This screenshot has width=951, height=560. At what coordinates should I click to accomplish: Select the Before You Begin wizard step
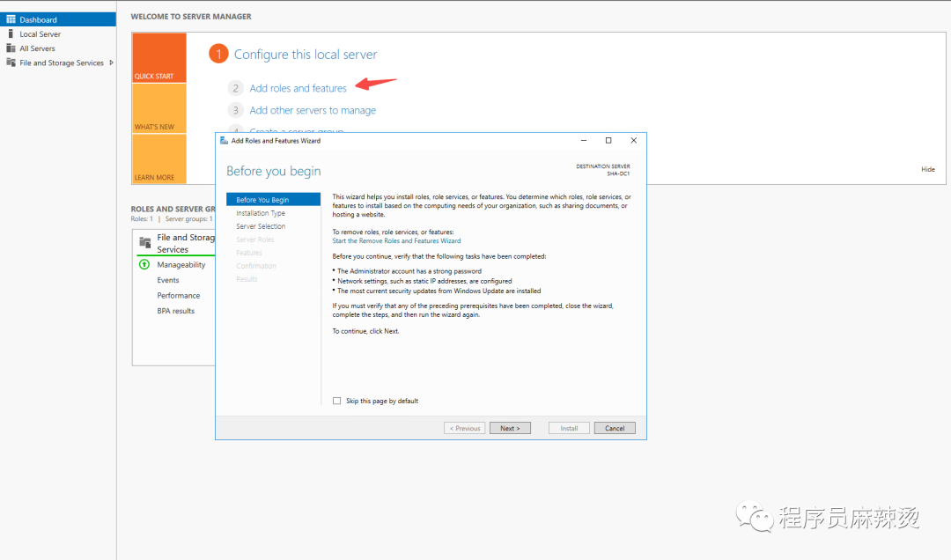pos(273,200)
